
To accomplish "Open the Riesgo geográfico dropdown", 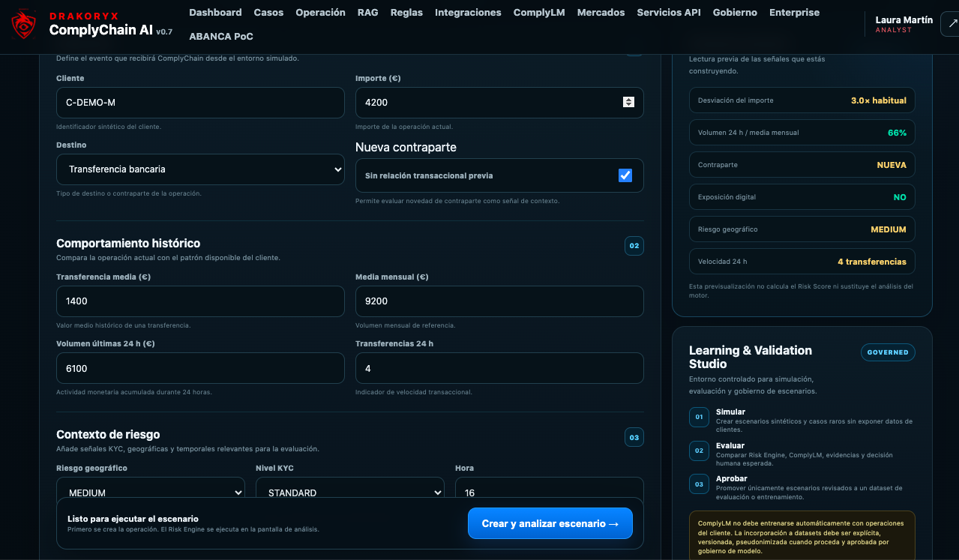I will pos(151,493).
